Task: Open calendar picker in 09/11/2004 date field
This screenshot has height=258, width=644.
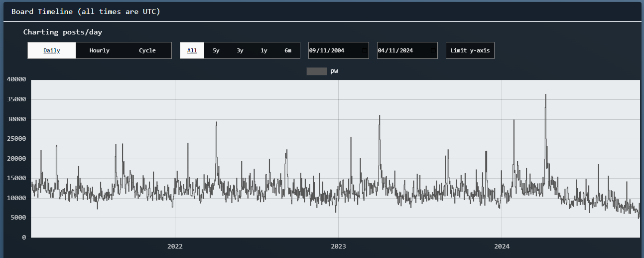Action: pos(364,50)
